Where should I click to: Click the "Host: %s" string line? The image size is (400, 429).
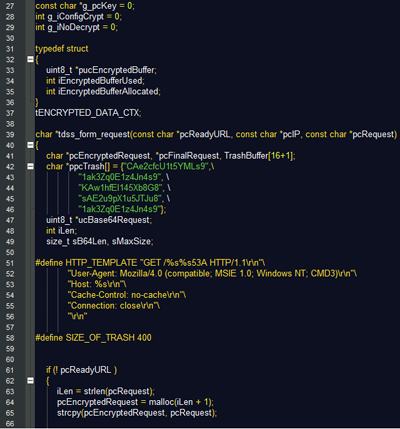(97, 284)
